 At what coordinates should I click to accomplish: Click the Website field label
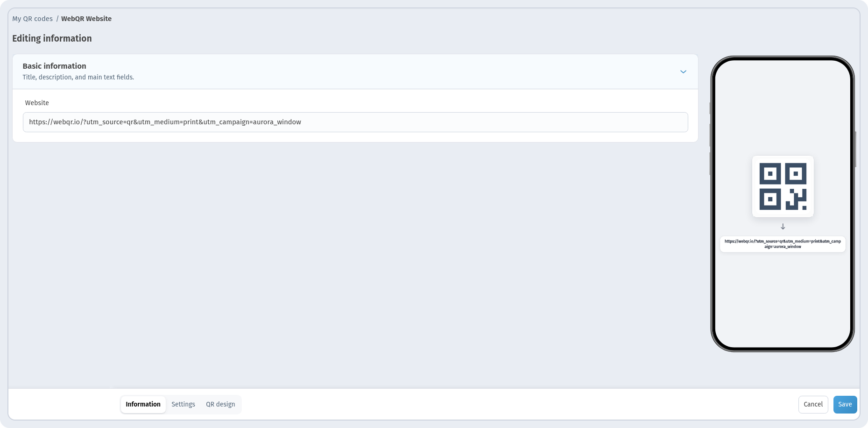point(37,103)
